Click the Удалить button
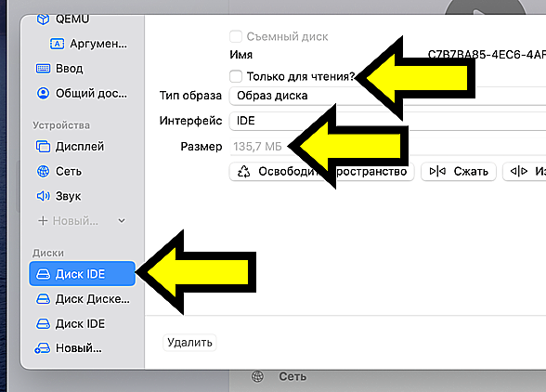546x392 pixels. (189, 343)
